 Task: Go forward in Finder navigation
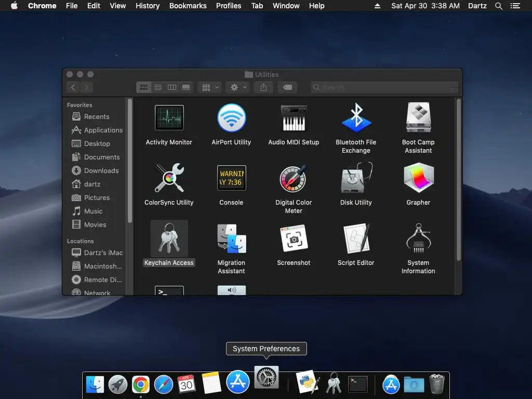[86, 87]
